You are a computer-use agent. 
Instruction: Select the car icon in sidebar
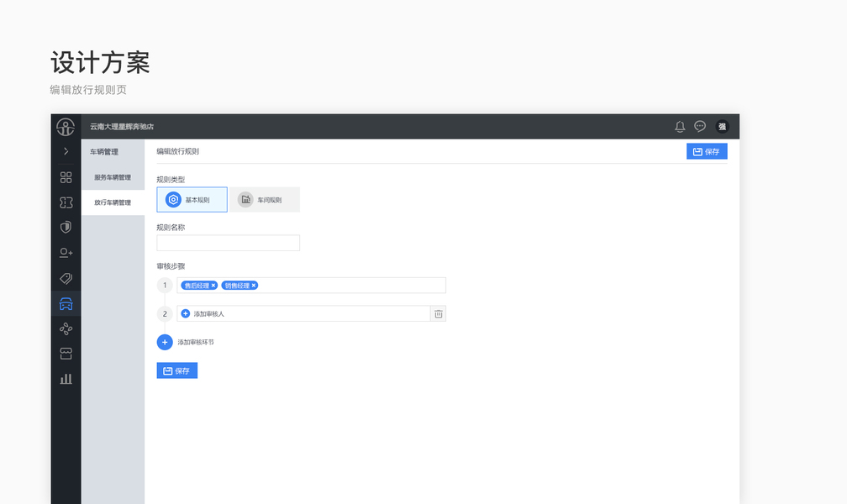(66, 303)
